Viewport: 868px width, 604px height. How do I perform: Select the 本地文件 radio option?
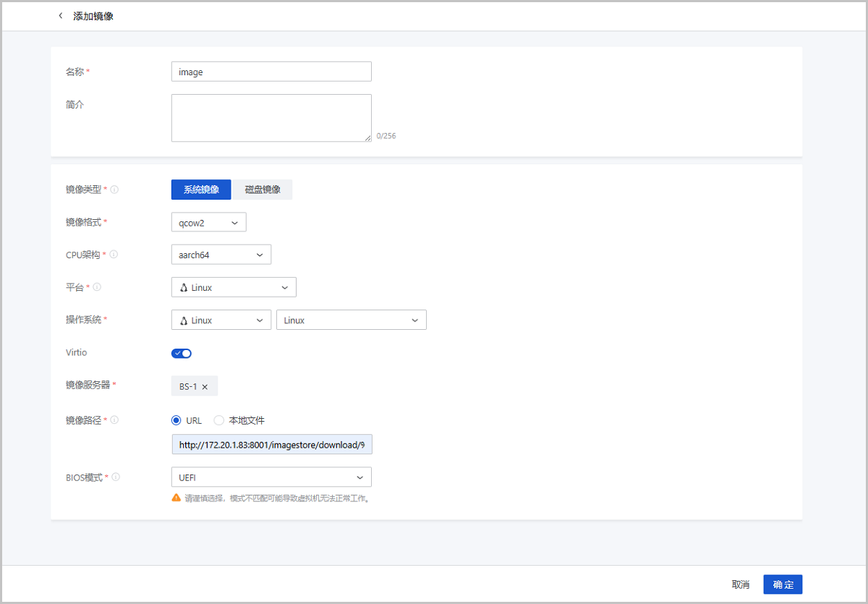(219, 420)
